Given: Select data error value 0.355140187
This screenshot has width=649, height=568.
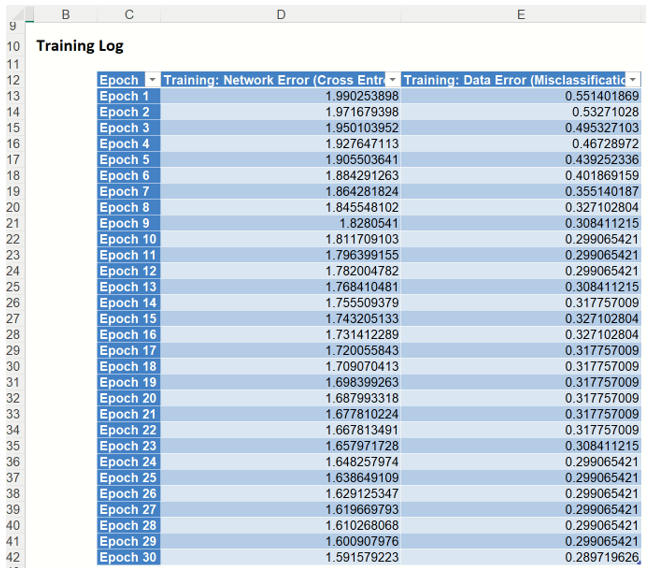Looking at the screenshot, I should [521, 191].
